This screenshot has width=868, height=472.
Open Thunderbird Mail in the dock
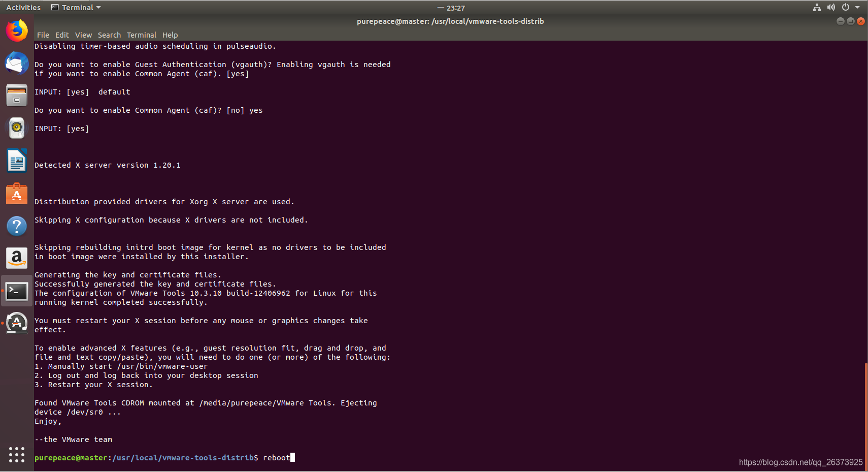point(17,63)
